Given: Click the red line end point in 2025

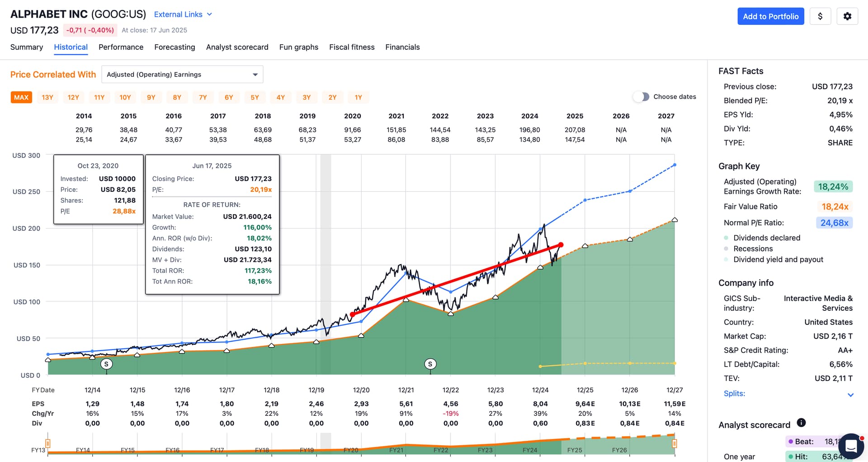Looking at the screenshot, I should point(561,245).
